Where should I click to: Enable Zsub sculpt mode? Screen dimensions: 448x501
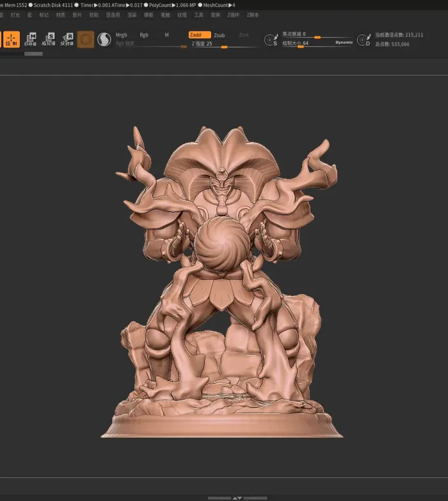click(x=220, y=35)
